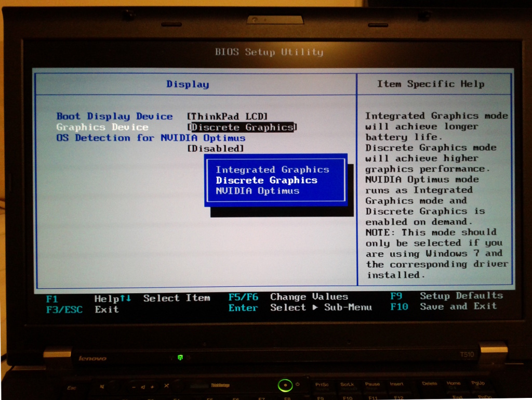Click the "are using Windows 7 and" line
This screenshot has width=532, height=400.
tap(434, 254)
